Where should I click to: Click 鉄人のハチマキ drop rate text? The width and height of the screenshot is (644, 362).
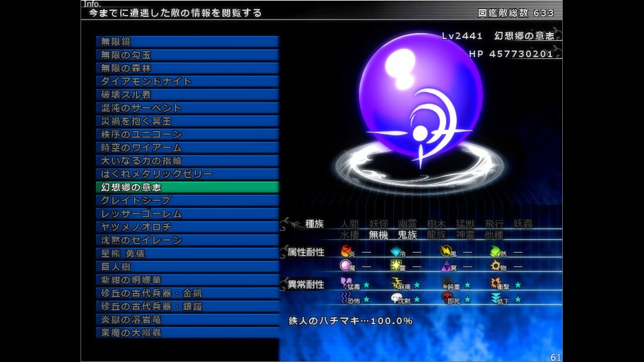(350, 321)
